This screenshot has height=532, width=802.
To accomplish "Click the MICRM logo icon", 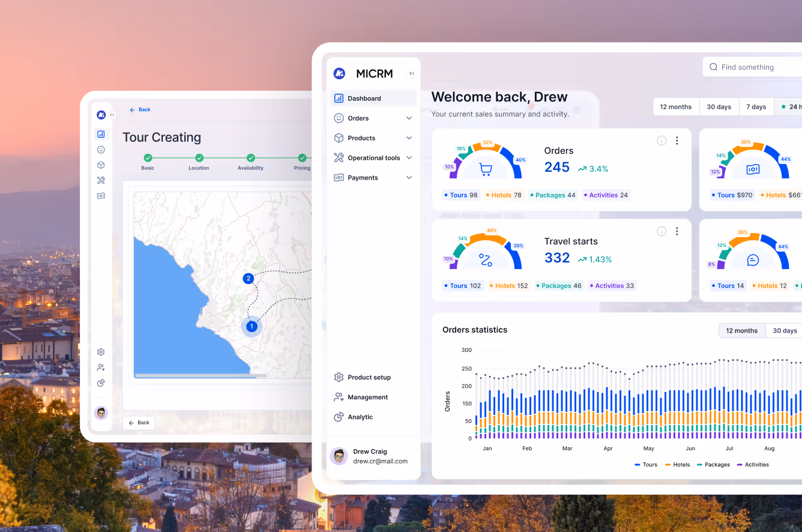I will (x=339, y=73).
